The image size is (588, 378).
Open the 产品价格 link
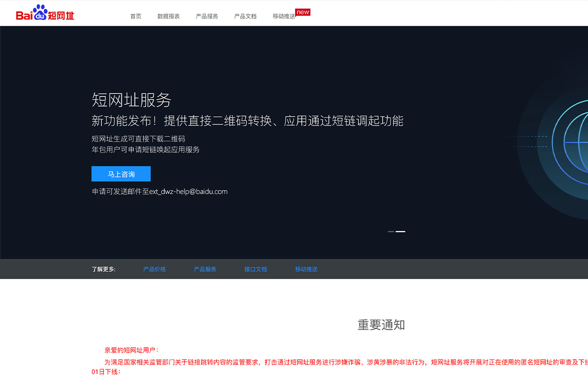coord(154,269)
